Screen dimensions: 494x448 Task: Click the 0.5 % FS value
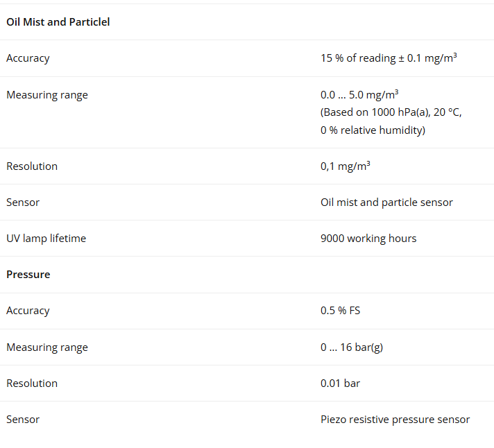coord(340,311)
